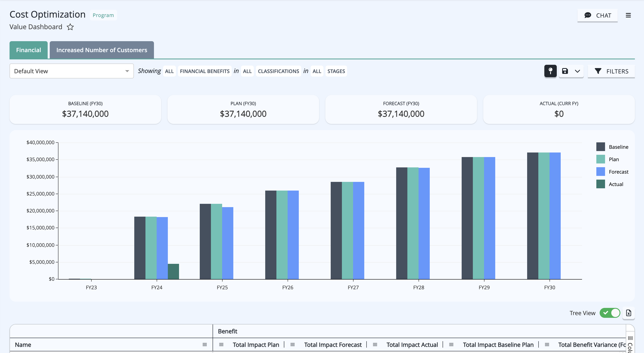The height and width of the screenshot is (353, 644).
Task: Select the FORECAST (FY30) summary card
Action: (x=401, y=110)
